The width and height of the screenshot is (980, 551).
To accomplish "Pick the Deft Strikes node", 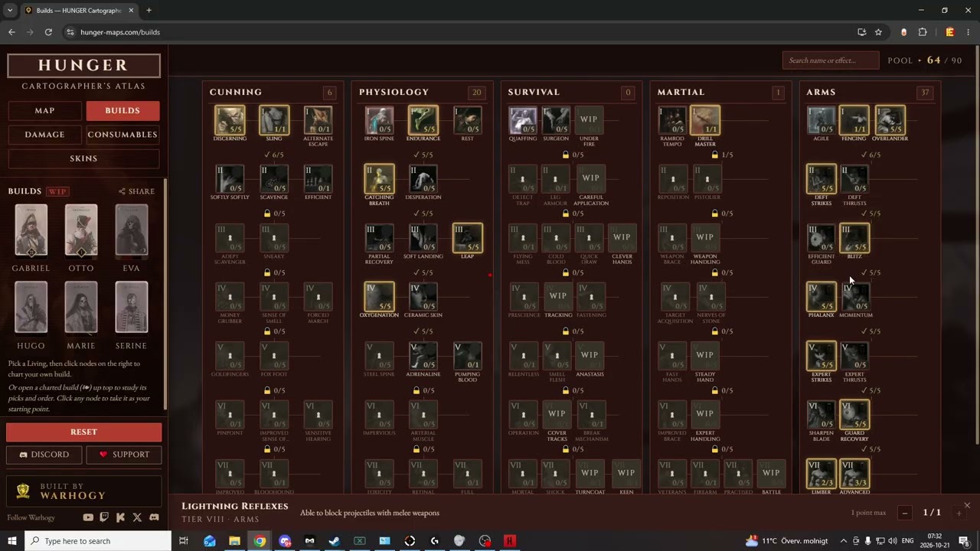I will coord(822,179).
